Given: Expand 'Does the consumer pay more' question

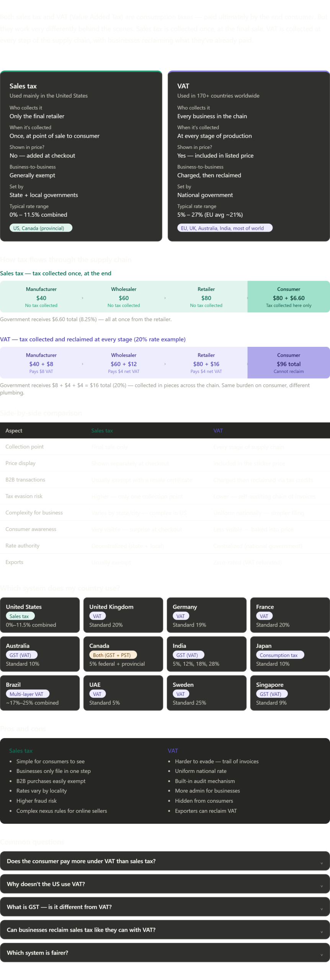Looking at the screenshot, I should click(x=165, y=861).
